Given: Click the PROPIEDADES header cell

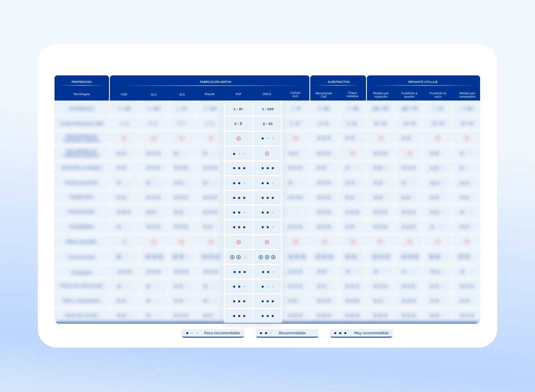Looking at the screenshot, I should [x=82, y=82].
